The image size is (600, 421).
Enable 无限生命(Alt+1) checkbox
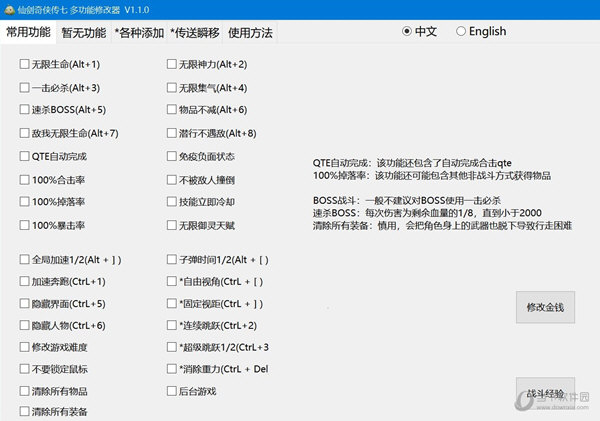coord(24,65)
